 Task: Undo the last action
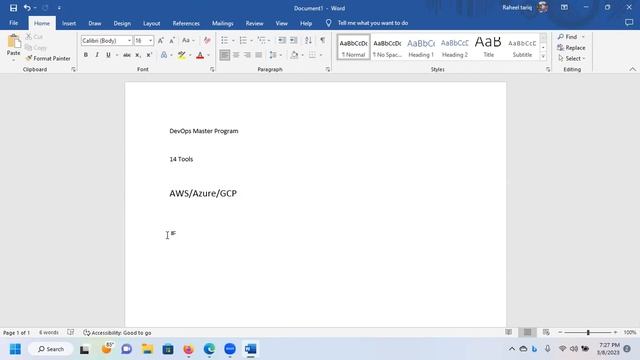27,8
